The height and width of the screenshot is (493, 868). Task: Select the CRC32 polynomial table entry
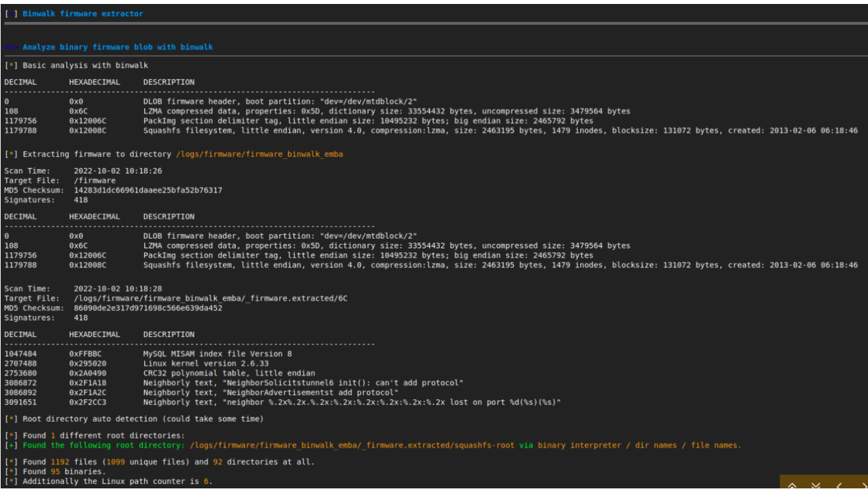[229, 373]
